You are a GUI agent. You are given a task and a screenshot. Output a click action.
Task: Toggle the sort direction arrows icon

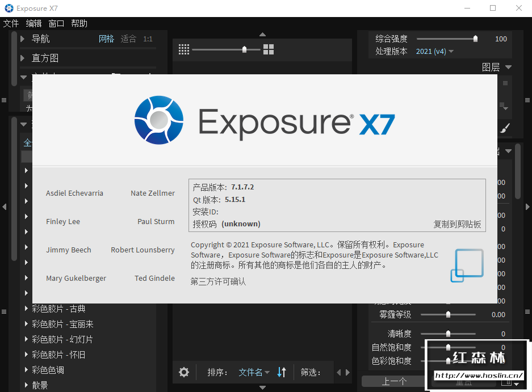[x=282, y=372]
